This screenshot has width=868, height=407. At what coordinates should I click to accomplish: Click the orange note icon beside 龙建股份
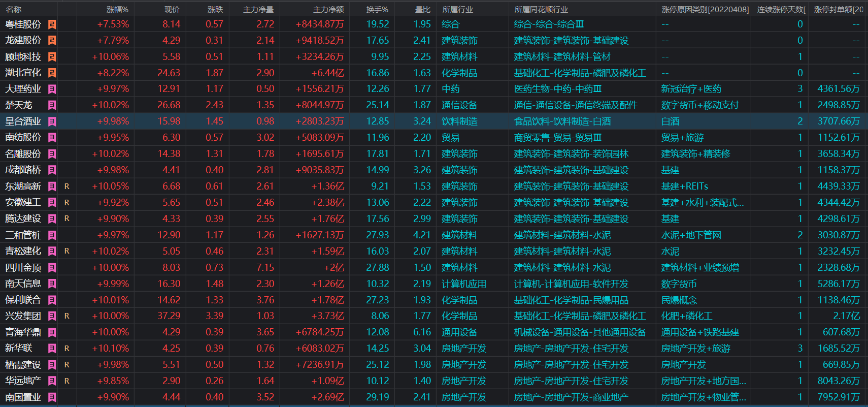(x=52, y=41)
